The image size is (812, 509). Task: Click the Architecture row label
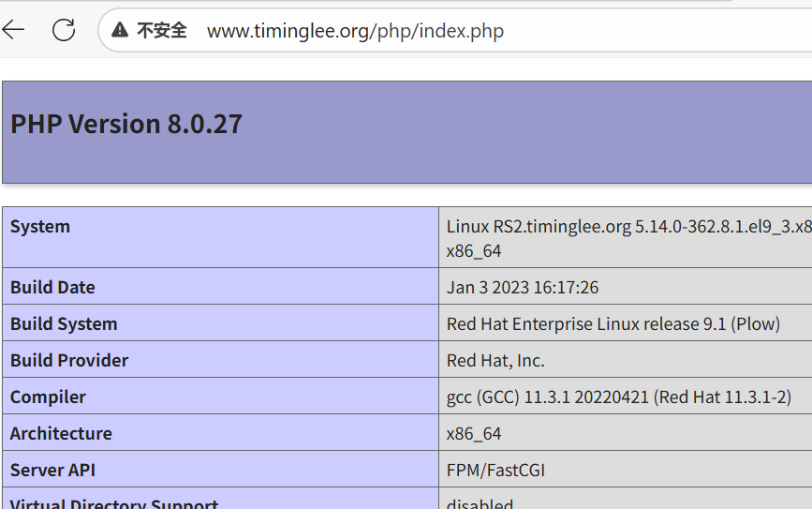tap(61, 433)
